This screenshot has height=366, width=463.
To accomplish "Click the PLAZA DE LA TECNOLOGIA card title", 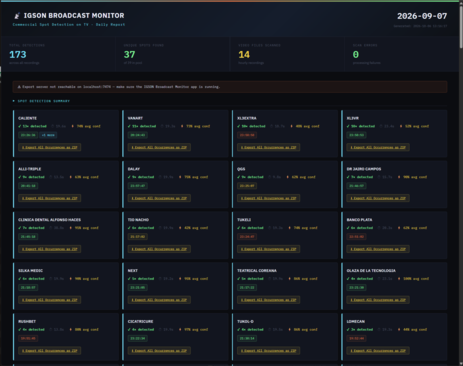I will 371,271.
